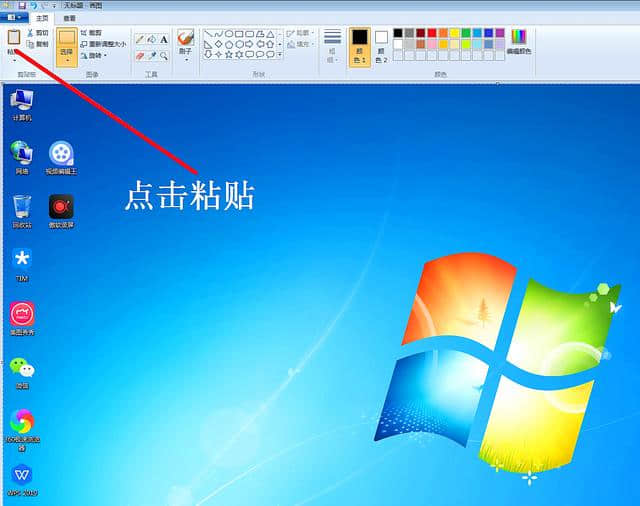The width and height of the screenshot is (640, 506).
Task: Choose the Curve shape
Action: (219, 33)
